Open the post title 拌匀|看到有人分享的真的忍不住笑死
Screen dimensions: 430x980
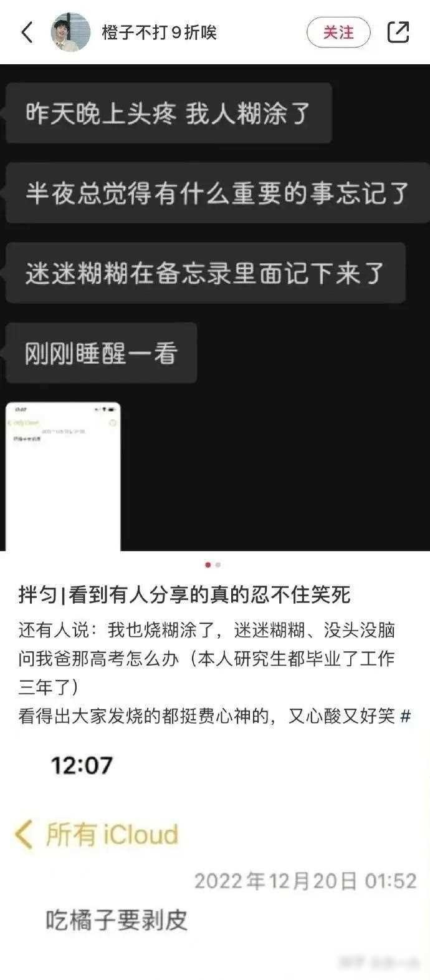click(184, 595)
